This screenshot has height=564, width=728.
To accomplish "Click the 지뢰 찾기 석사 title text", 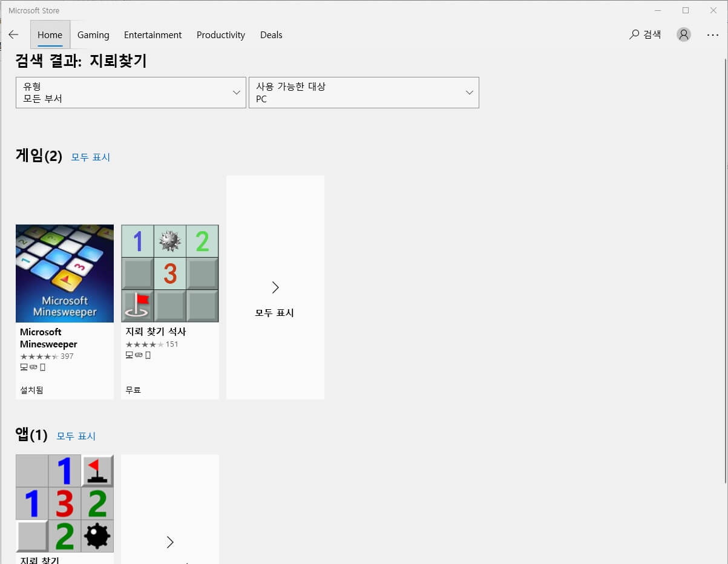I will (x=156, y=332).
